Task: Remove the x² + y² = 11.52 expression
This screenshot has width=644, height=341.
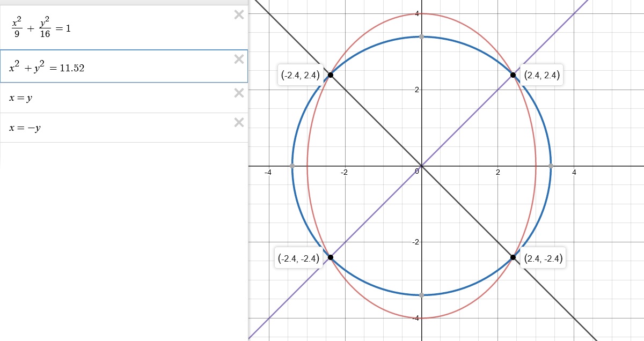Action: [239, 59]
